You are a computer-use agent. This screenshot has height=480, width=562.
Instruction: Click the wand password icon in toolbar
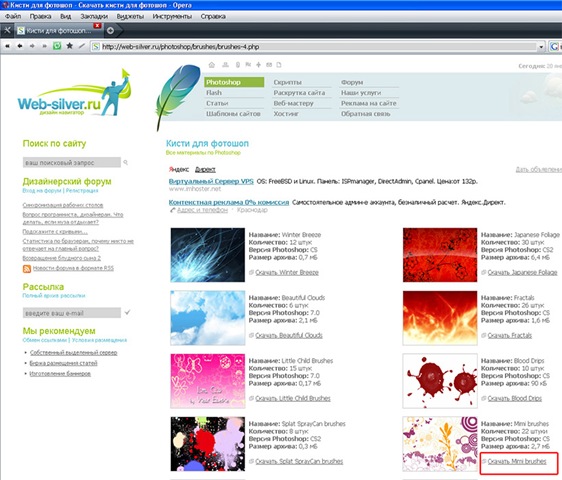pyautogui.click(x=82, y=46)
